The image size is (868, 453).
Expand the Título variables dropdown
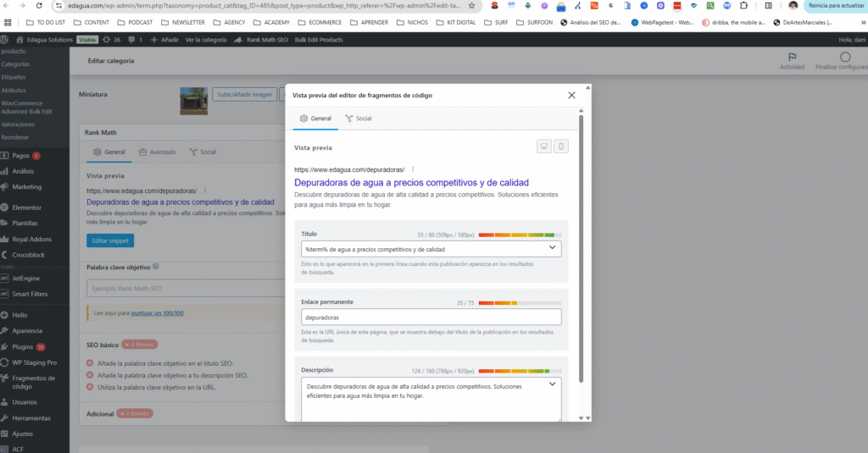(x=553, y=248)
